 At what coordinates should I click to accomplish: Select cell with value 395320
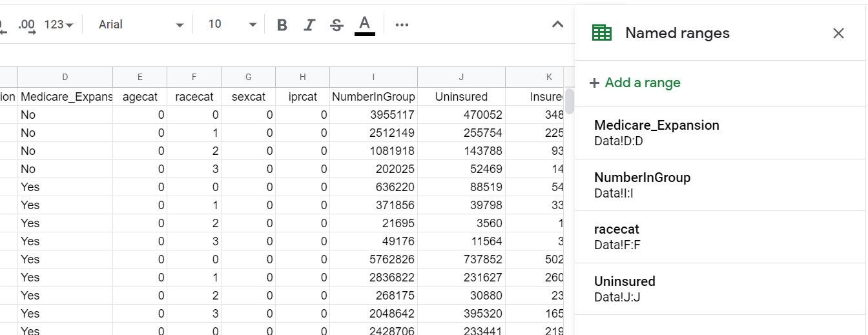click(x=461, y=314)
